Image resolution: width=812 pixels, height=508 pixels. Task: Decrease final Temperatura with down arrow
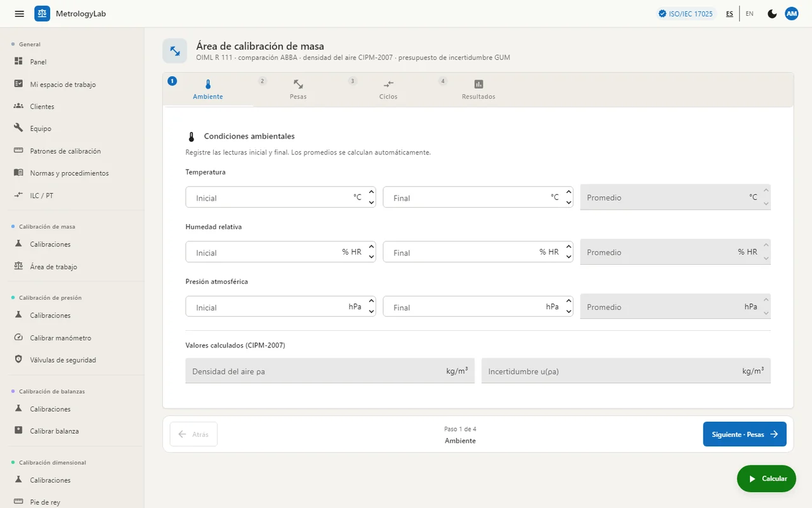[x=568, y=203]
